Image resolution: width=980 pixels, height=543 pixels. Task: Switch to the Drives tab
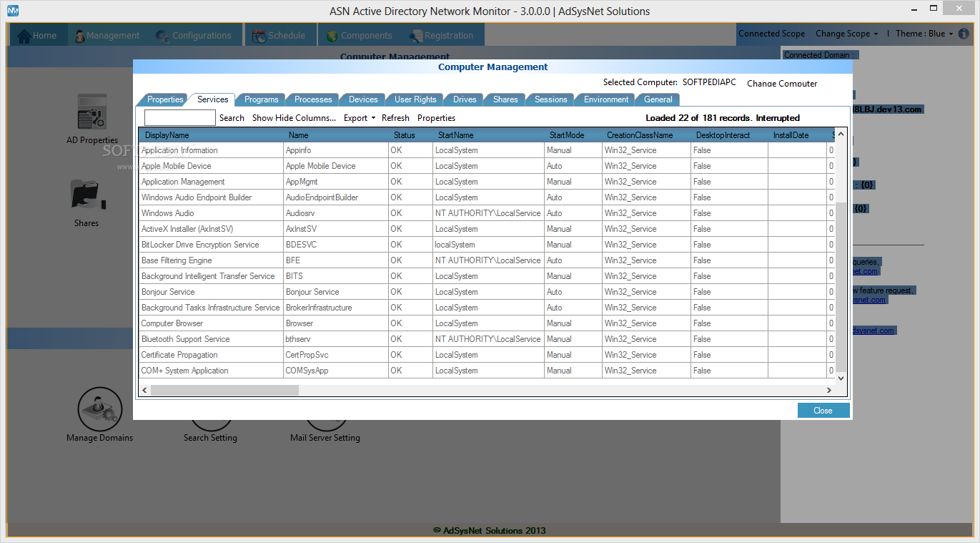pyautogui.click(x=465, y=99)
